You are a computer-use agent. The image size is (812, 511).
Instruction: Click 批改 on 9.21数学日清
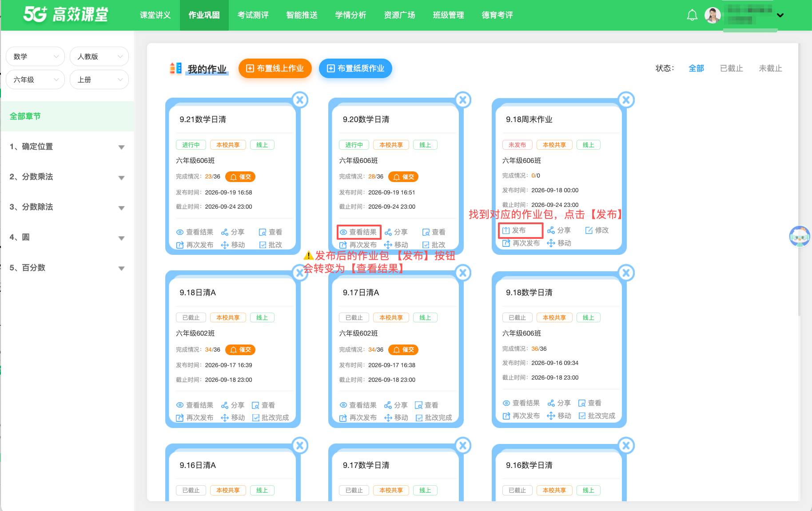pos(271,245)
